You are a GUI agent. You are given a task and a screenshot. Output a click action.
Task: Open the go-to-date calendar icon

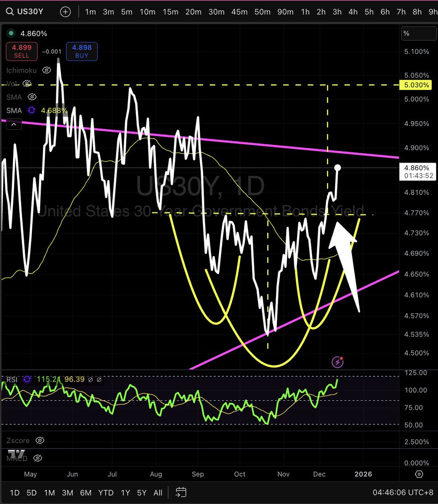click(x=181, y=492)
